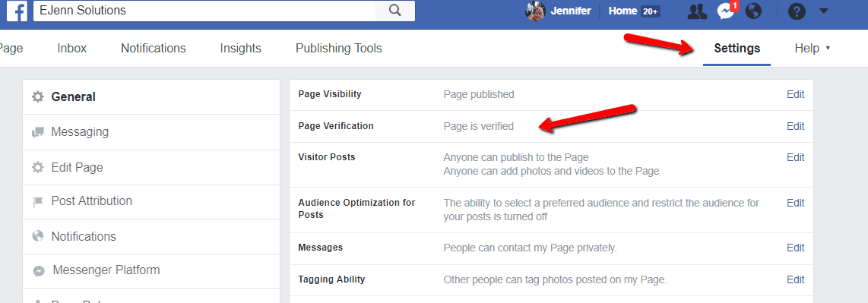This screenshot has width=868, height=303.
Task: Click 'Page published' status text
Action: pos(479,95)
